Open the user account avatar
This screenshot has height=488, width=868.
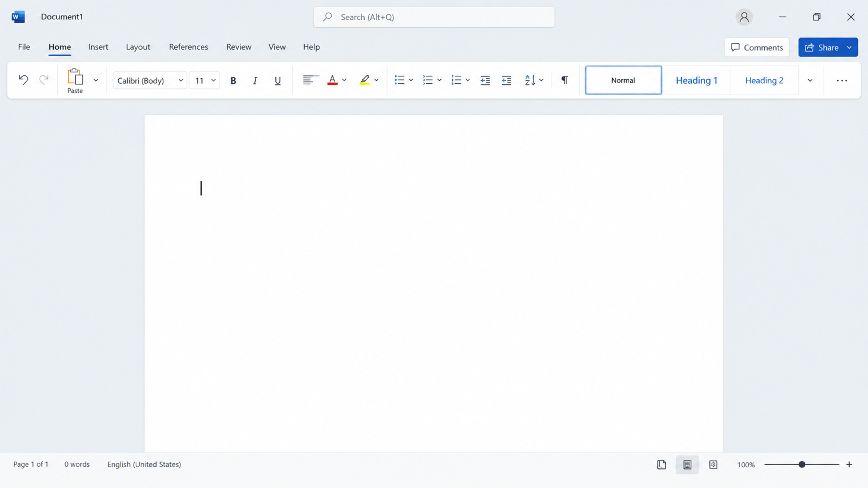tap(744, 17)
